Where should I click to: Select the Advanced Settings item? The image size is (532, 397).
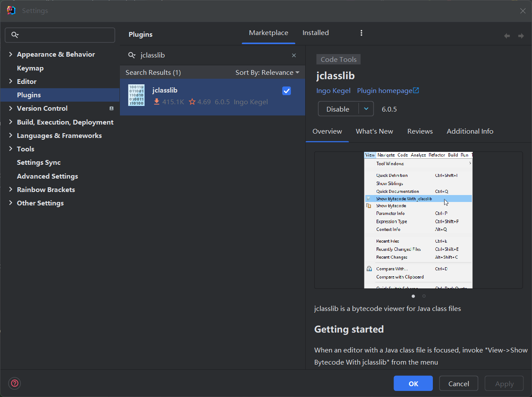[47, 176]
